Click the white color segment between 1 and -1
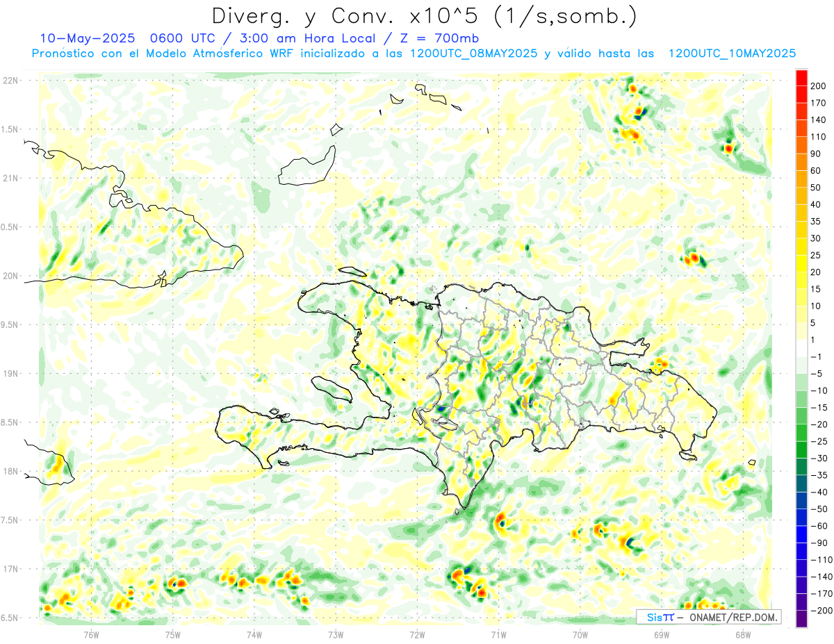The image size is (834, 644). 801,348
